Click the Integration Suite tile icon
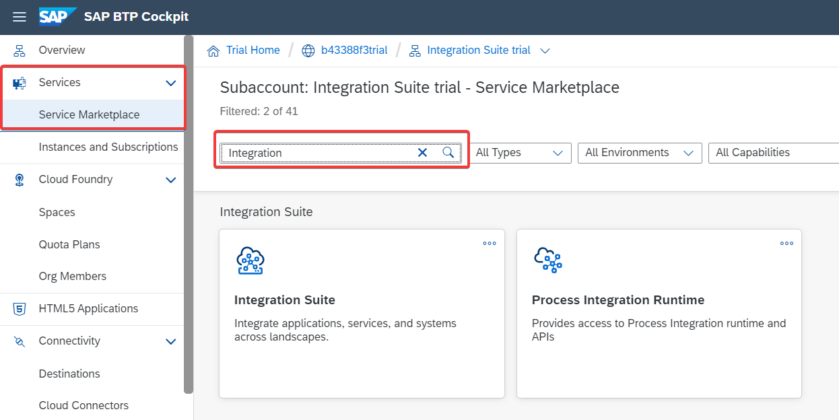Screen dimensions: 839x420 click(x=250, y=260)
